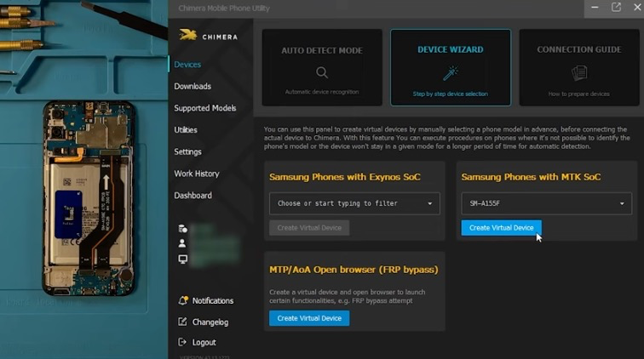644x359 pixels.
Task: Click 'Samsung Phones with Exynos SoC' heading
Action: pos(345,177)
